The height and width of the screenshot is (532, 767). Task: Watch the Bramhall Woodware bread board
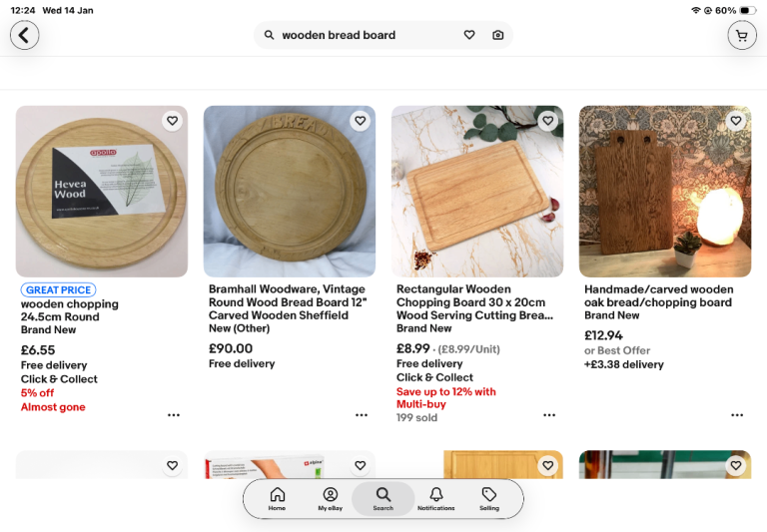360,121
